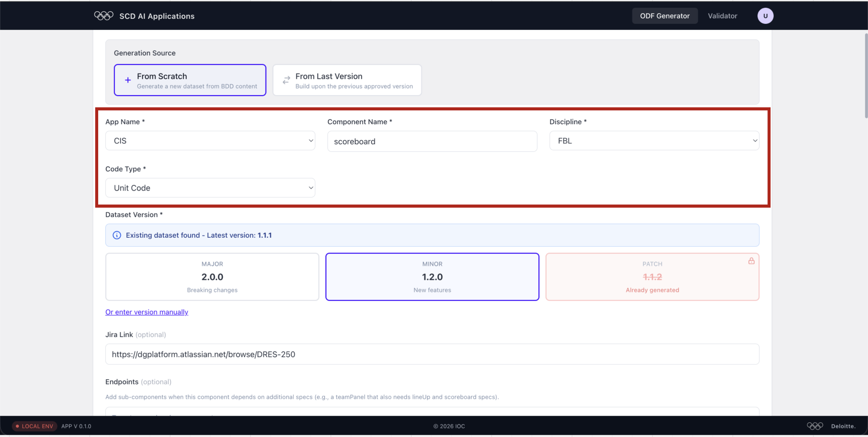Viewport: 868px width, 437px height.
Task: Choose MINOR version 1.2.0 option
Action: pyautogui.click(x=432, y=277)
